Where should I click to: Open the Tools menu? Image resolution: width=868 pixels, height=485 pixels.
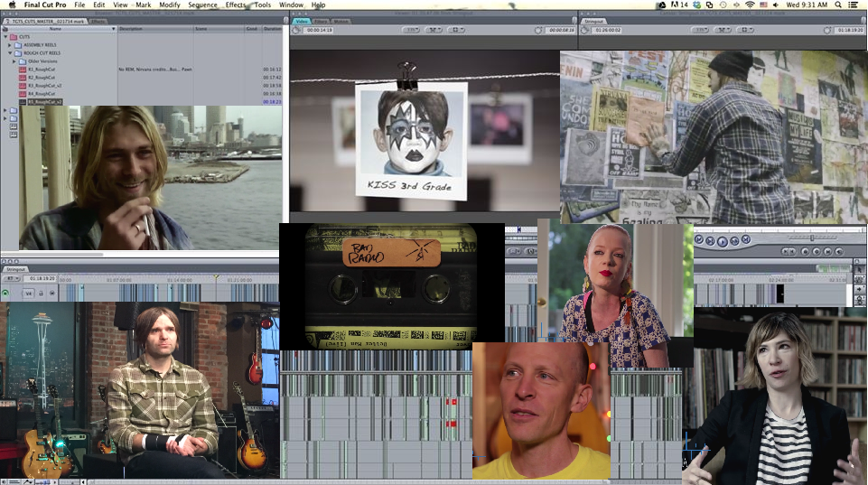click(x=263, y=5)
